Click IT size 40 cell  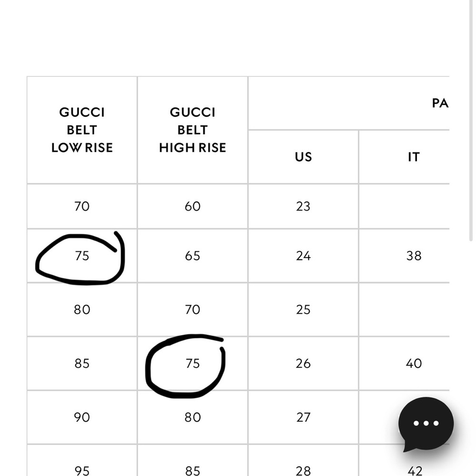click(x=414, y=364)
